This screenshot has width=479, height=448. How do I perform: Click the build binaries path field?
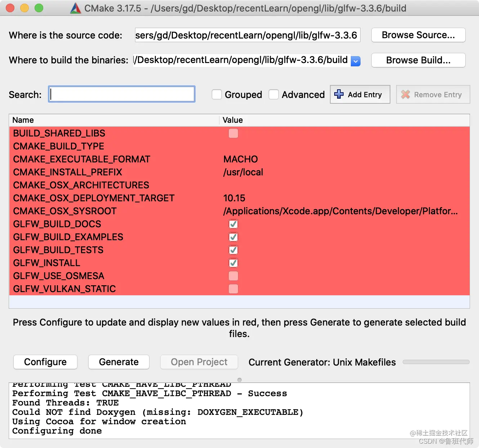coord(242,60)
